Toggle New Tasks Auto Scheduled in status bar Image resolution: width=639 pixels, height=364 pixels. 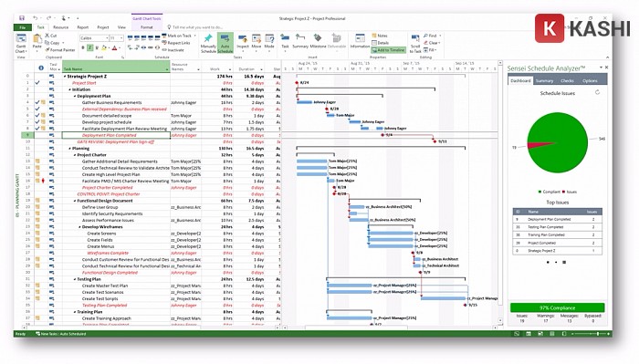click(61, 334)
